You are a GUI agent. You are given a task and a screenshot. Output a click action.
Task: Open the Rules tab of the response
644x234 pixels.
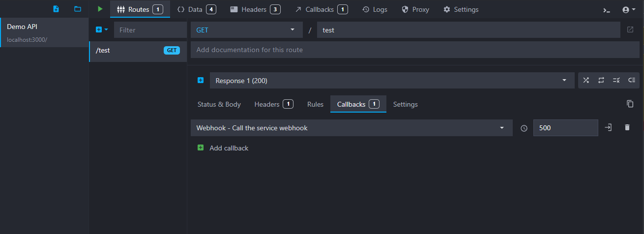[x=315, y=104]
